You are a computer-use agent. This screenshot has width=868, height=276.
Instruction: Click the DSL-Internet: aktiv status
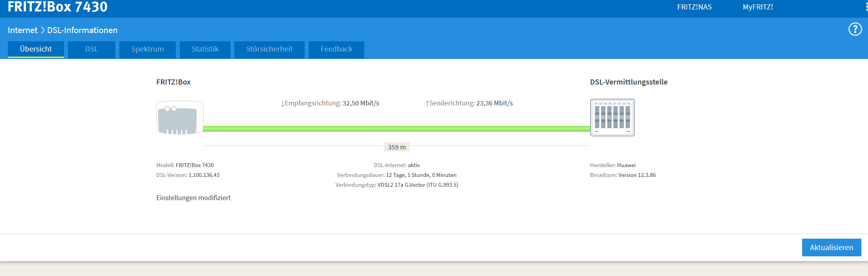pyautogui.click(x=397, y=165)
